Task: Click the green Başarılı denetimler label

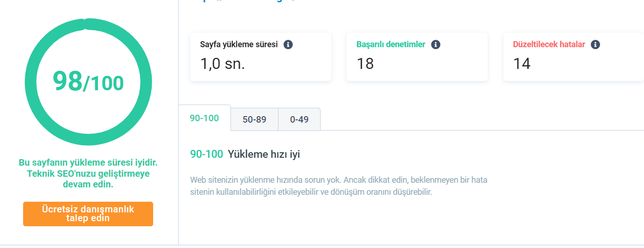Action: coord(391,45)
